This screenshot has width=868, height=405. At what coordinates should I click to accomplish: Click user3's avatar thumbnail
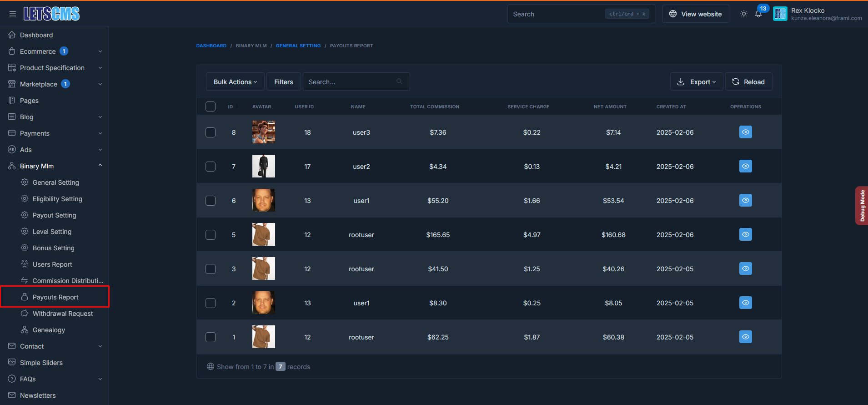coord(264,132)
